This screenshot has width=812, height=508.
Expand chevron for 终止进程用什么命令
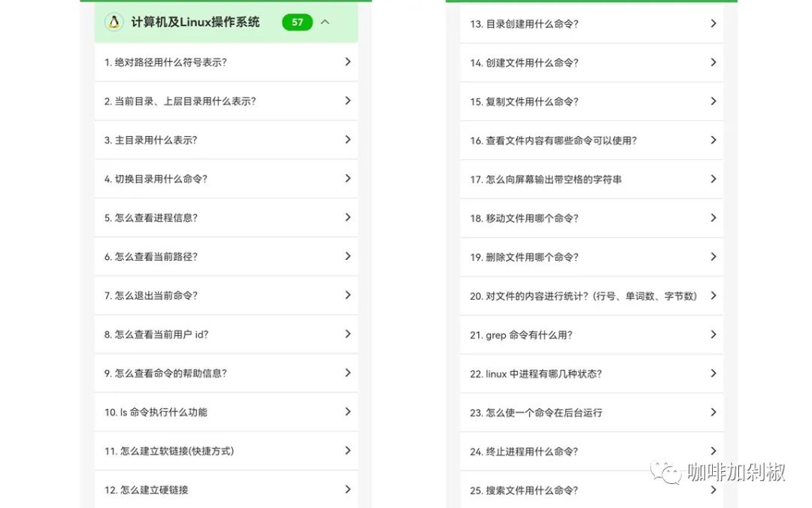[x=714, y=451]
